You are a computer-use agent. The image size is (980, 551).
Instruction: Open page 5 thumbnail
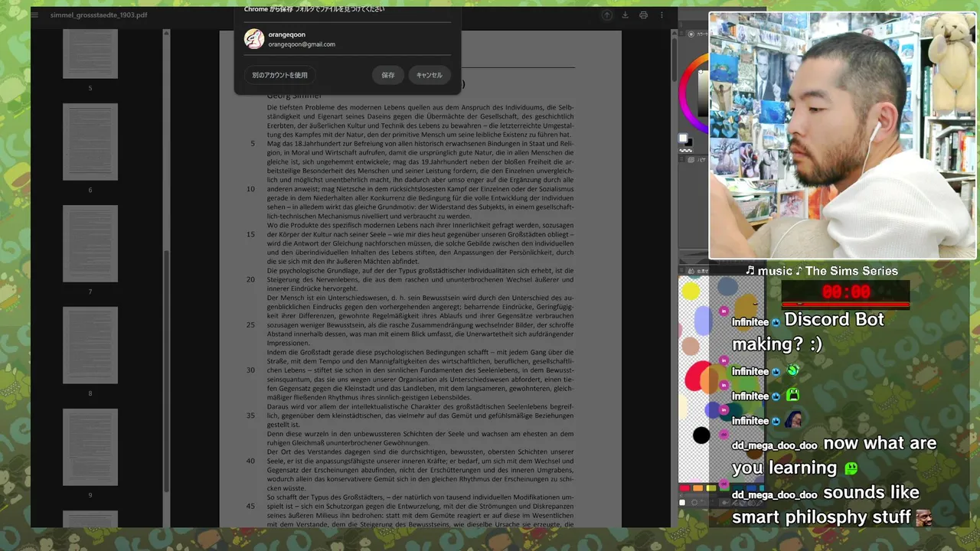tap(90, 54)
